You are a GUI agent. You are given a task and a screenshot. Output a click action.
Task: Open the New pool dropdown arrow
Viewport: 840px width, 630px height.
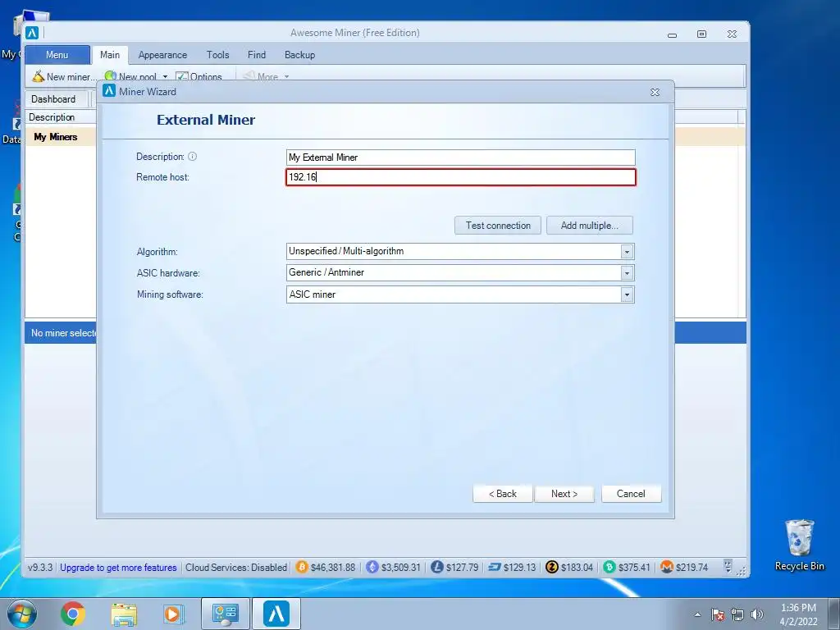click(x=165, y=77)
